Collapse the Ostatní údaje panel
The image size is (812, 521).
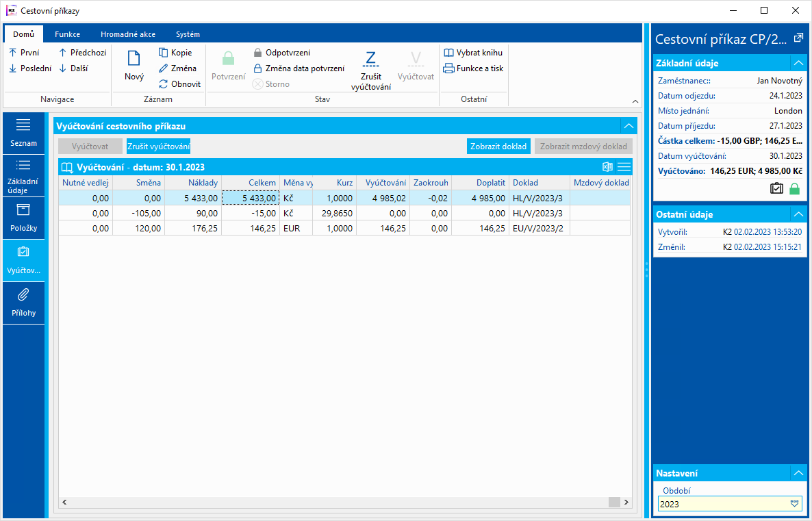click(x=798, y=214)
